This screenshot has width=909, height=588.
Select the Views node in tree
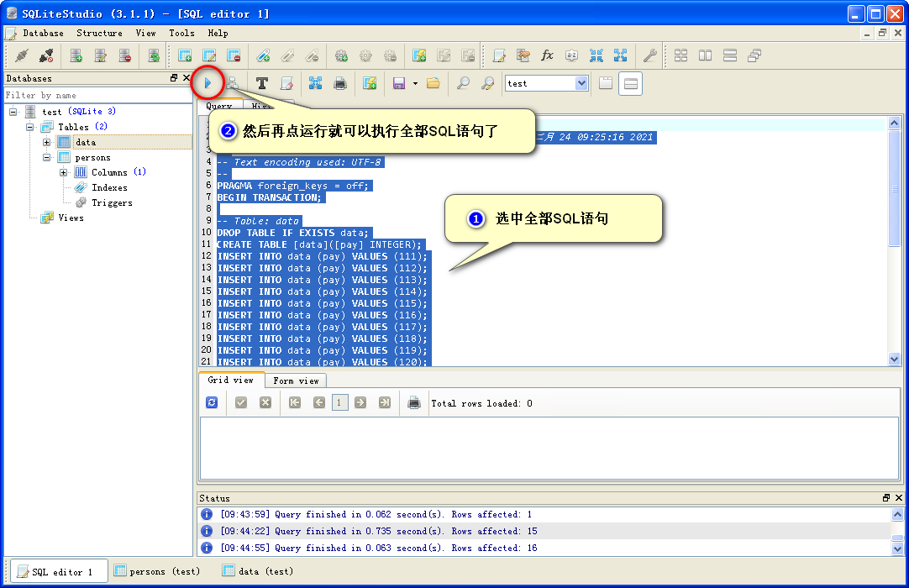(x=71, y=218)
